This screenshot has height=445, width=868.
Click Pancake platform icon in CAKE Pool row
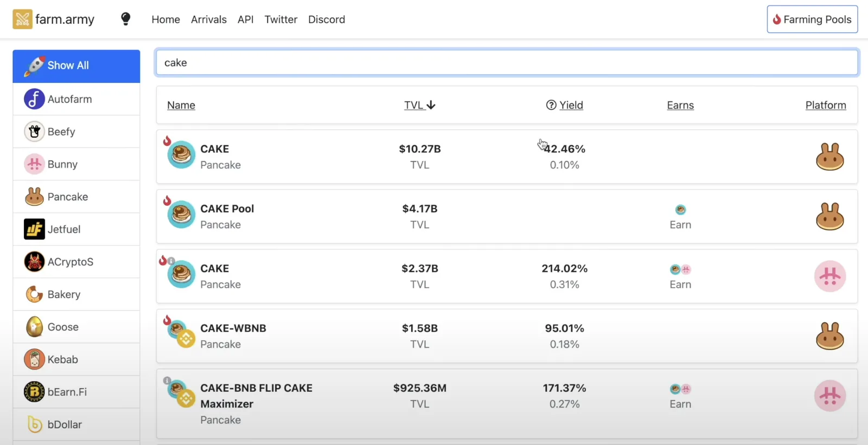[830, 216]
